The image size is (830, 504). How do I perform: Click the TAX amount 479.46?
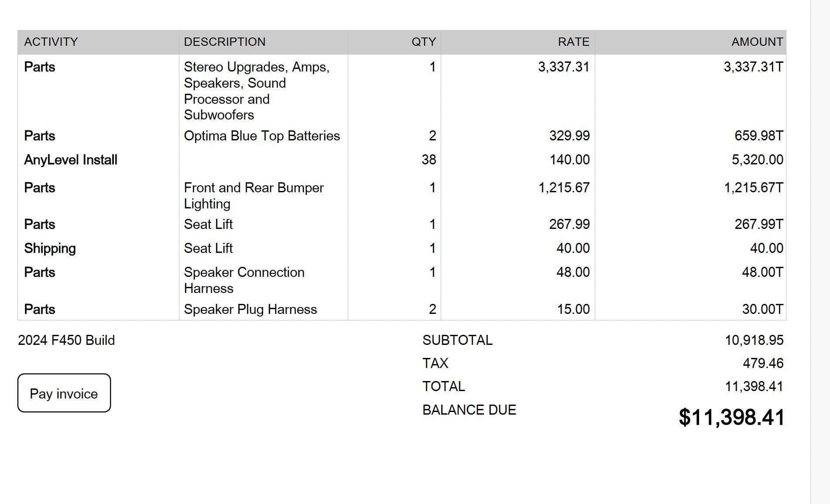763,364
